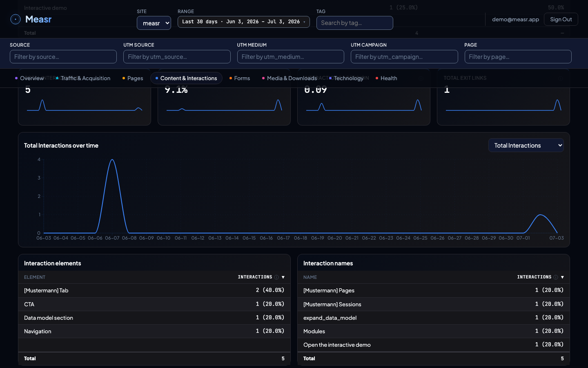Select Open the interactive demo row
Screen dimensions: 588x368
pos(434,345)
